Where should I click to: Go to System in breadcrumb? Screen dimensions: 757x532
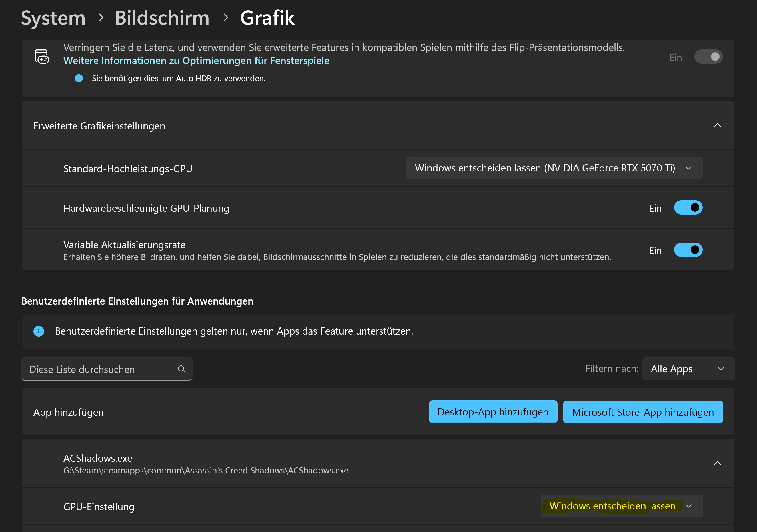[x=53, y=18]
